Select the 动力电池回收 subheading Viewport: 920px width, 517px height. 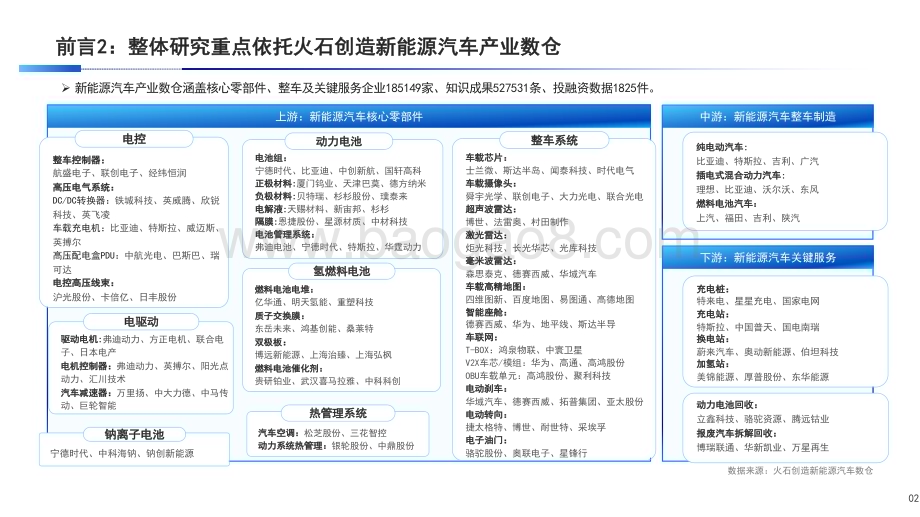coord(727,405)
